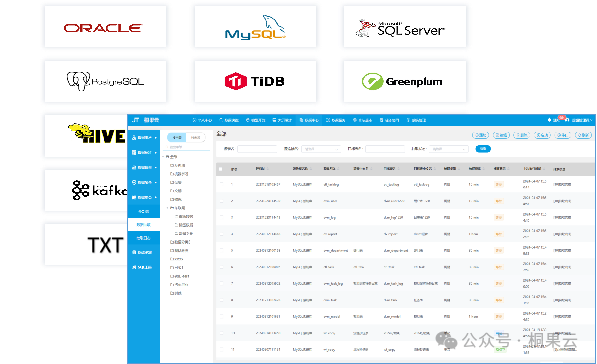This screenshot has height=364, width=597.
Task: Check the checkbox for table row 1
Action: pos(221,184)
